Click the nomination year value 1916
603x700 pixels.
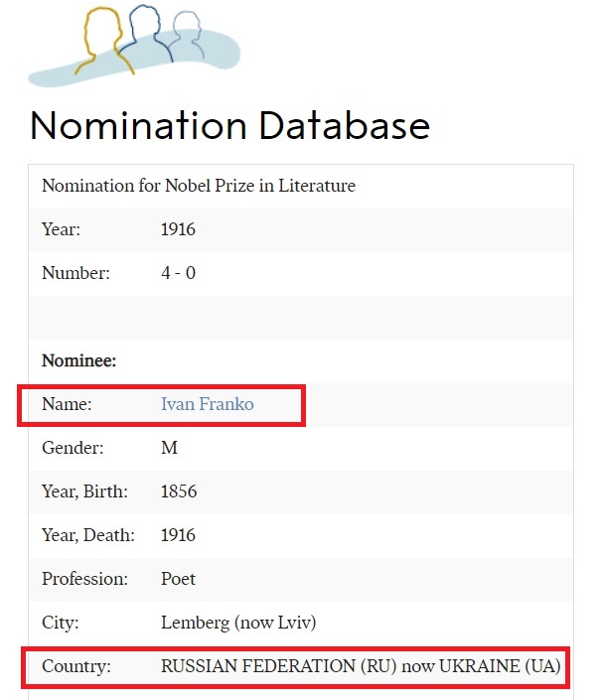(x=178, y=229)
